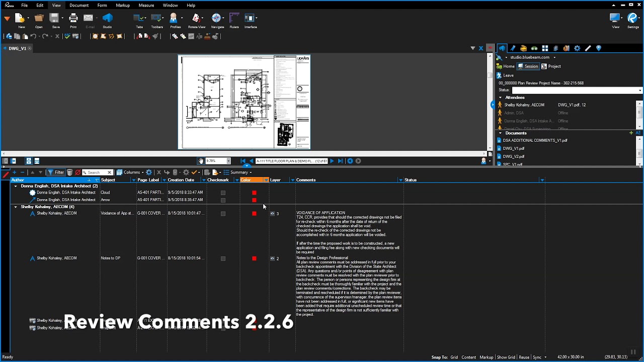Collapse the Shelby Kohalmy author group
Screen dimensions: 644x362
click(16, 207)
